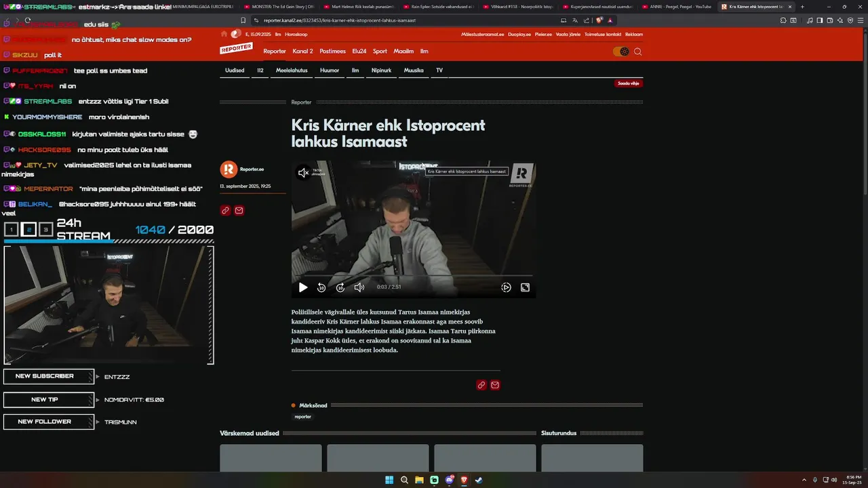Open Discord from taskbar
The image size is (868, 488).
click(x=449, y=480)
